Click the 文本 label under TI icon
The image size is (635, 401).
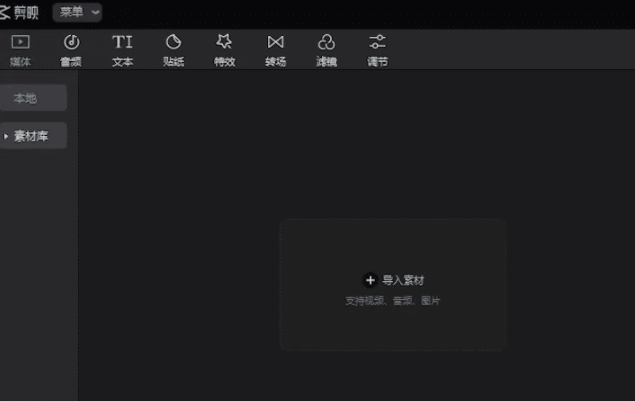pos(122,62)
